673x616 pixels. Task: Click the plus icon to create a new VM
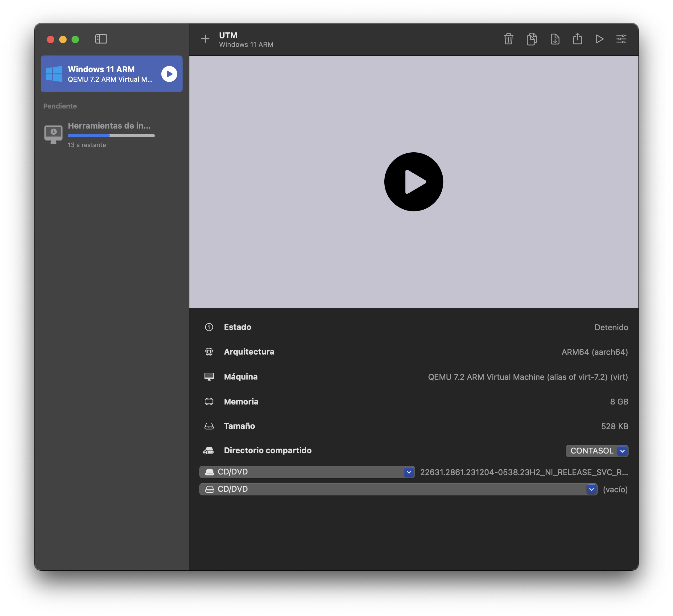[205, 39]
